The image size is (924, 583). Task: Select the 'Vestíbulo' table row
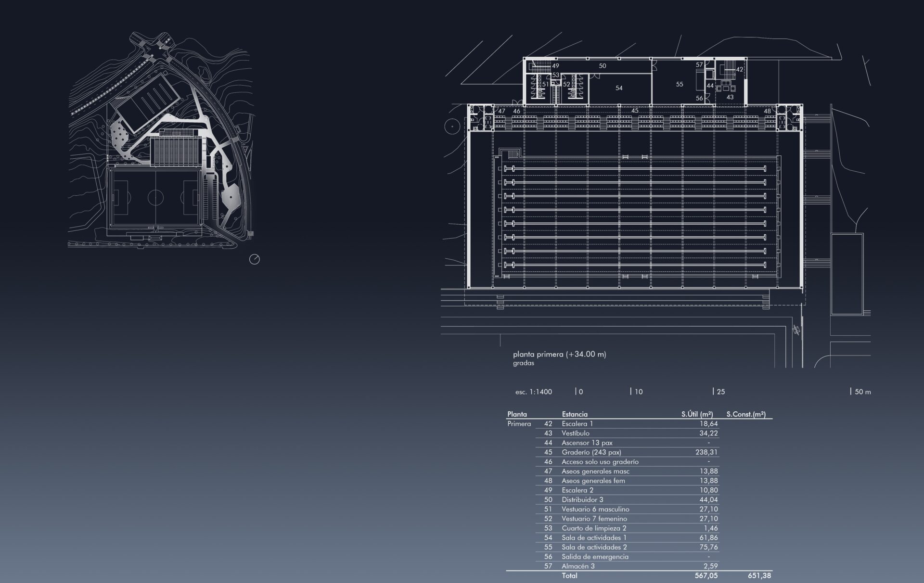(x=628, y=433)
